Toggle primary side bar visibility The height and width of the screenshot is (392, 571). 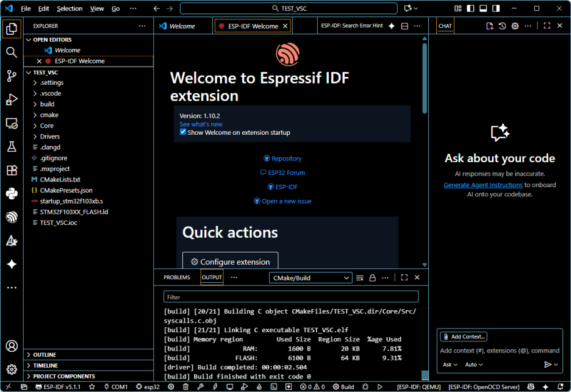pyautogui.click(x=470, y=9)
